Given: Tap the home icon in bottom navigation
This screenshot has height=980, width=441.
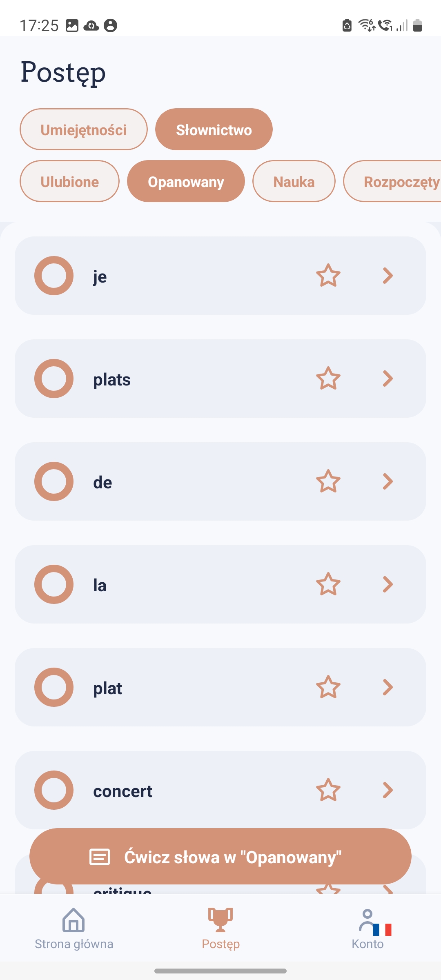Looking at the screenshot, I should [x=73, y=920].
